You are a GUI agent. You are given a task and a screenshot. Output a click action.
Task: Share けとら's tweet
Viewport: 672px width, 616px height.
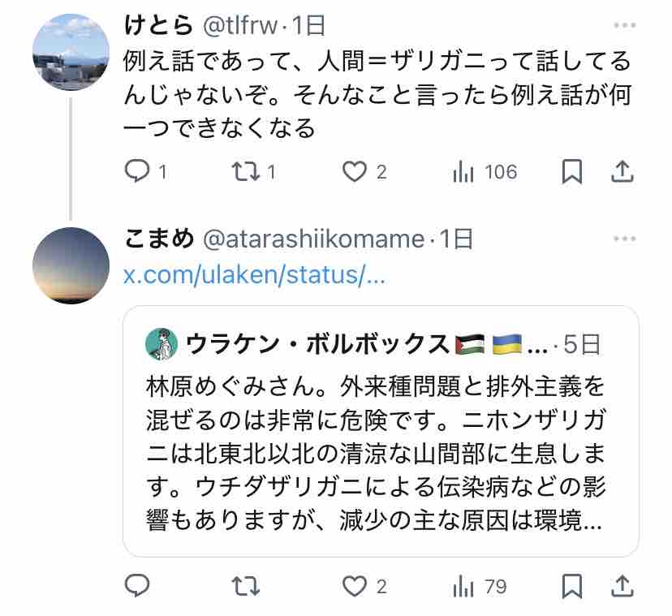point(622,171)
